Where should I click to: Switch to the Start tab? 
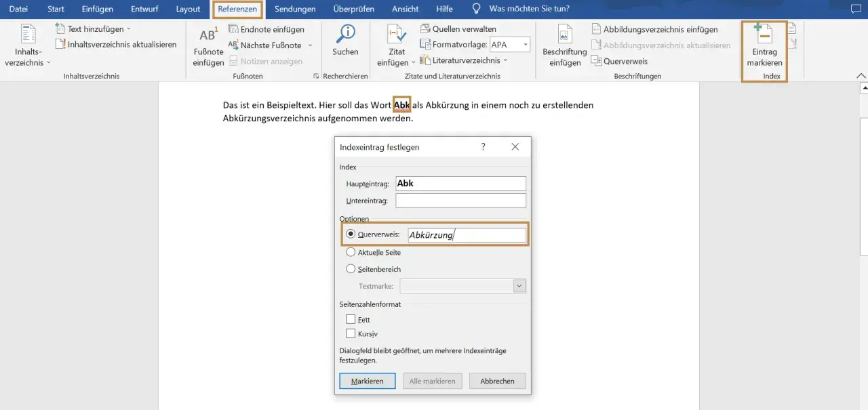click(56, 9)
